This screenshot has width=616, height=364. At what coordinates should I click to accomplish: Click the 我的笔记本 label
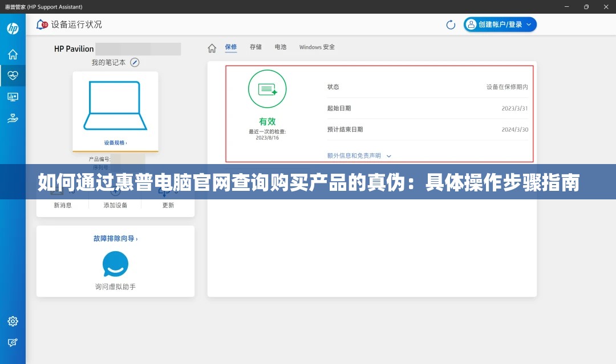tap(108, 62)
